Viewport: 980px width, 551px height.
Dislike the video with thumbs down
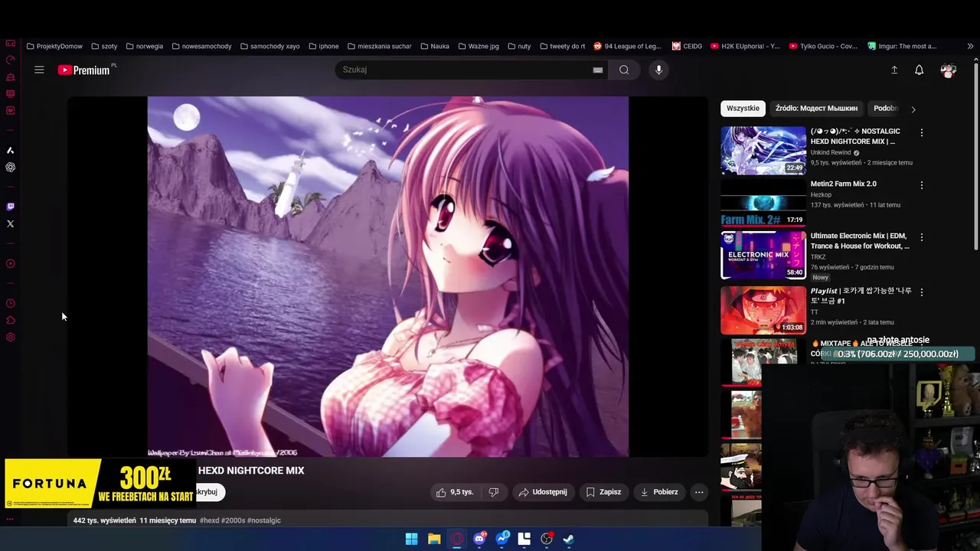494,492
